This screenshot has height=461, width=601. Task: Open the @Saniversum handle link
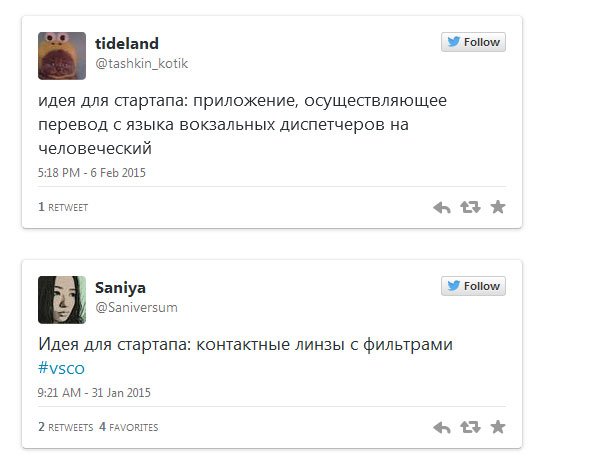pyautogui.click(x=136, y=307)
